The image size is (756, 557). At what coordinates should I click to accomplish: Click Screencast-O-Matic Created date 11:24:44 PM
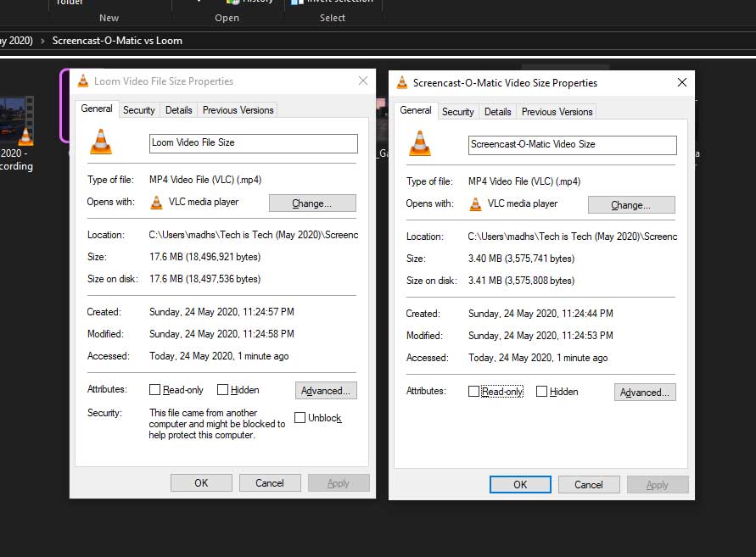point(540,314)
